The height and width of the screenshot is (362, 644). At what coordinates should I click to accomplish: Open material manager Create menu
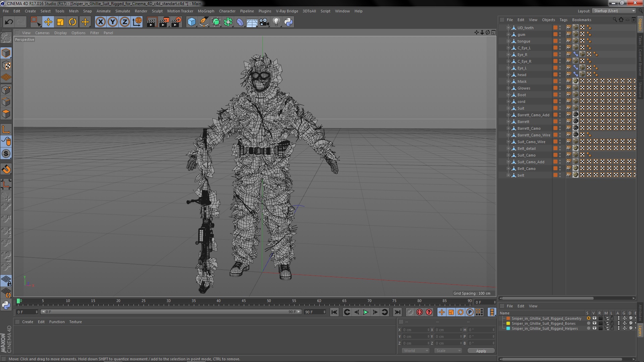[28, 322]
